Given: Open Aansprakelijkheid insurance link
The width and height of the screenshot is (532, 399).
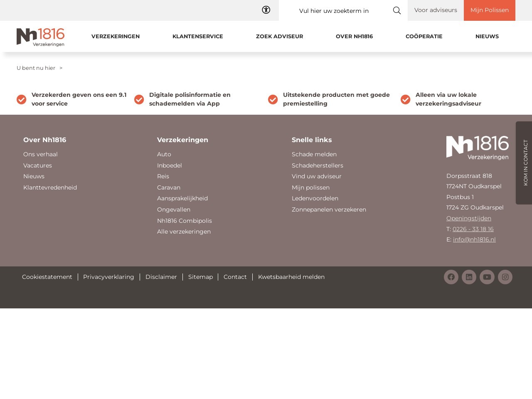Looking at the screenshot, I should [x=182, y=199].
